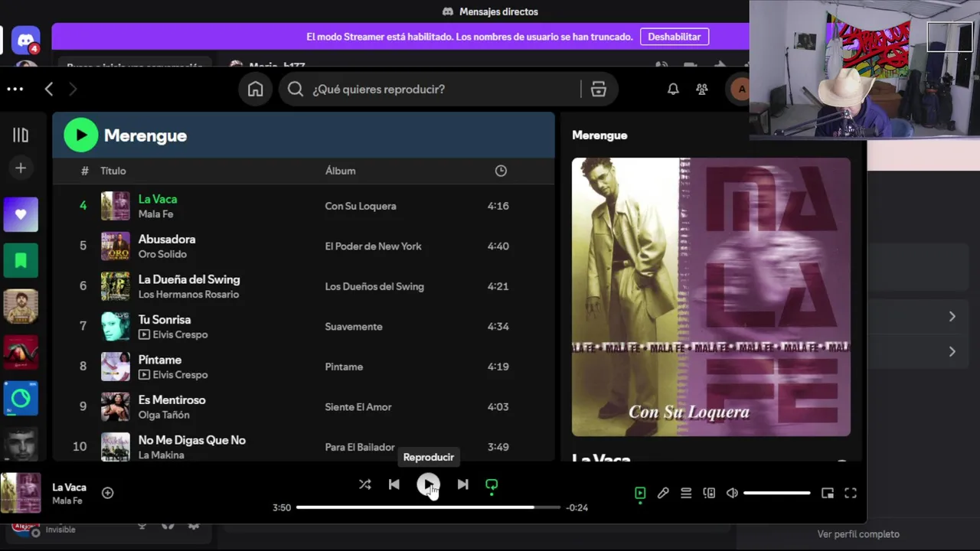This screenshot has width=980, height=551.
Task: Click the La Vaca title in the player bar
Action: 69,487
